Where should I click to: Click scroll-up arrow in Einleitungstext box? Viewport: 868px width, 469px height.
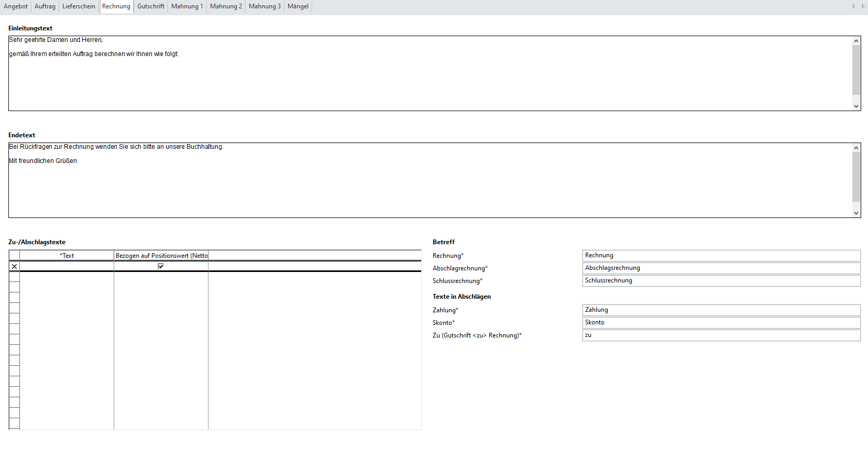(x=856, y=41)
